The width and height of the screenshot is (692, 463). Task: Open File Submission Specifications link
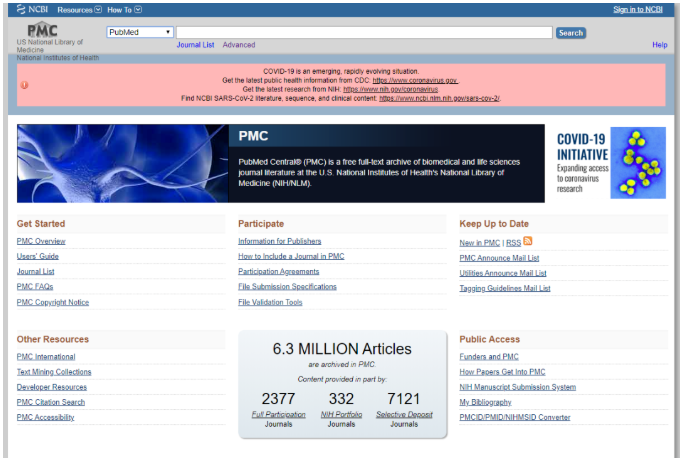pos(287,286)
